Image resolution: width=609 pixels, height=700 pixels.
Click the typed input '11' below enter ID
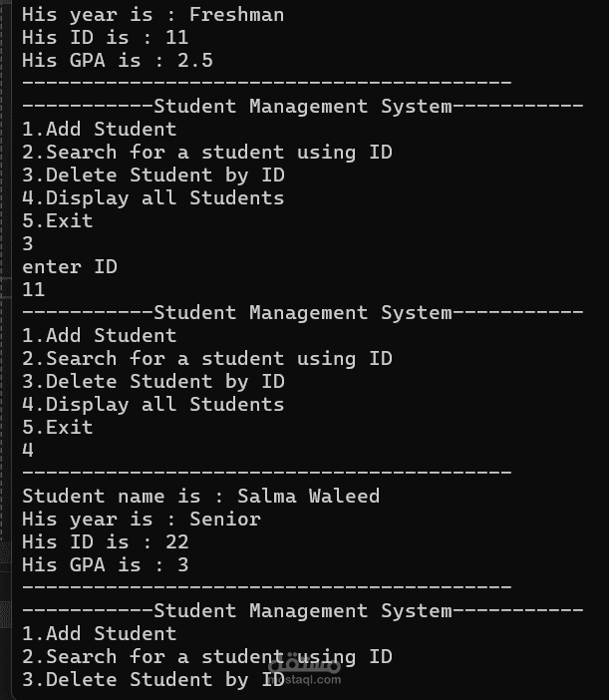click(x=34, y=290)
